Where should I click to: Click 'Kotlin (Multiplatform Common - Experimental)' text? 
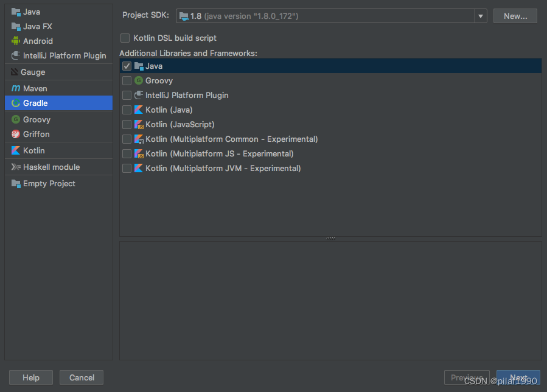[232, 139]
